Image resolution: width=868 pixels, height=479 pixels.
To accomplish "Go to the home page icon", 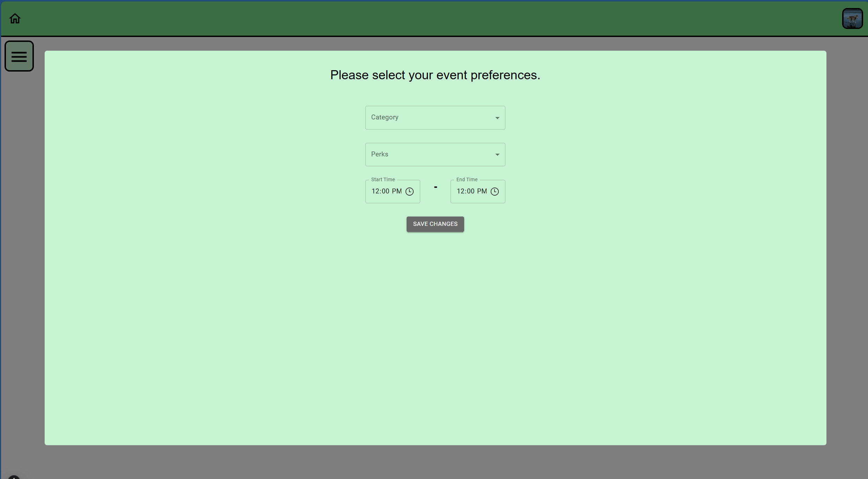I will click(x=15, y=19).
